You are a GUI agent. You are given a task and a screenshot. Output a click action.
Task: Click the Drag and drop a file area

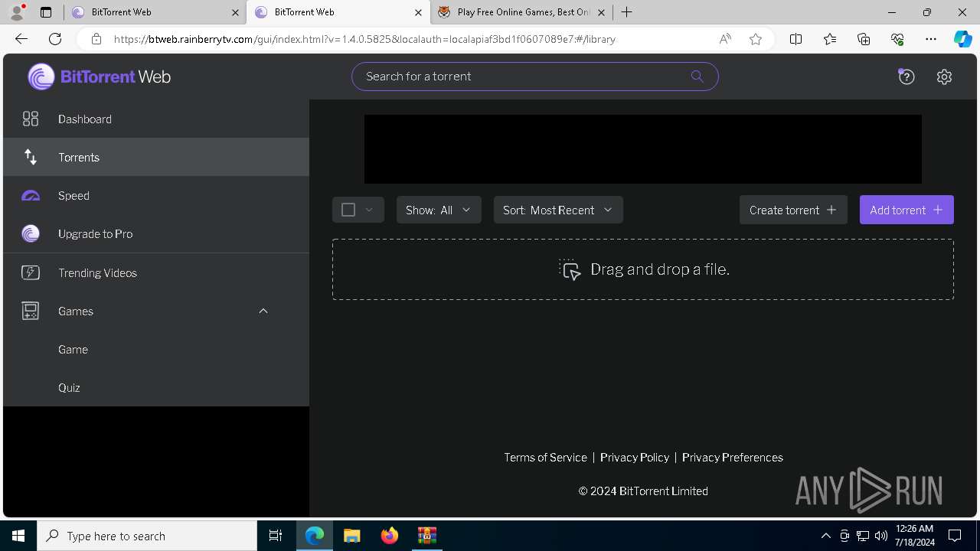(643, 269)
